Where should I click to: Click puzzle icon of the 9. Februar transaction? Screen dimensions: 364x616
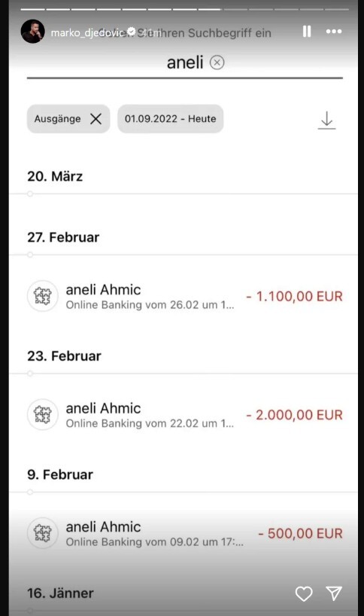tap(43, 533)
